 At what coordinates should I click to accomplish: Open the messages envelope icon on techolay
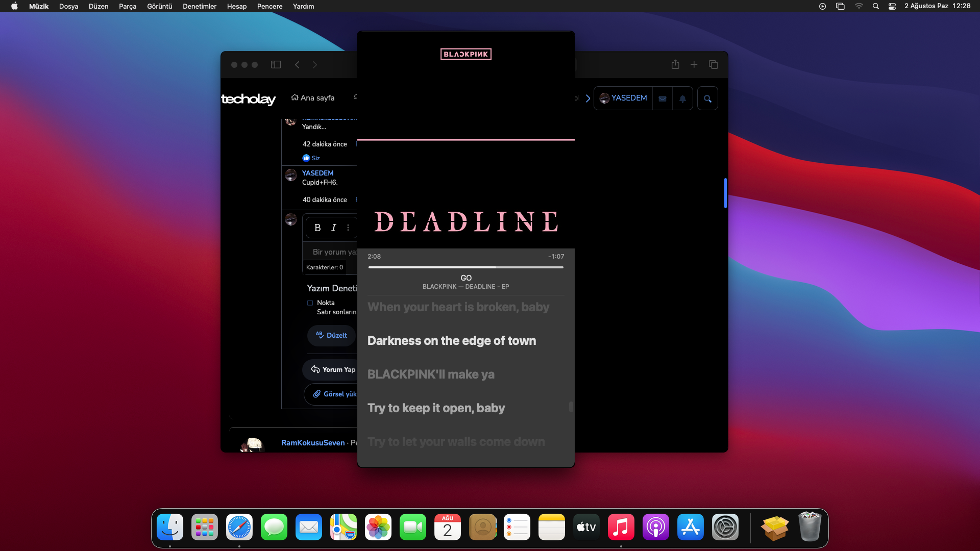click(663, 98)
